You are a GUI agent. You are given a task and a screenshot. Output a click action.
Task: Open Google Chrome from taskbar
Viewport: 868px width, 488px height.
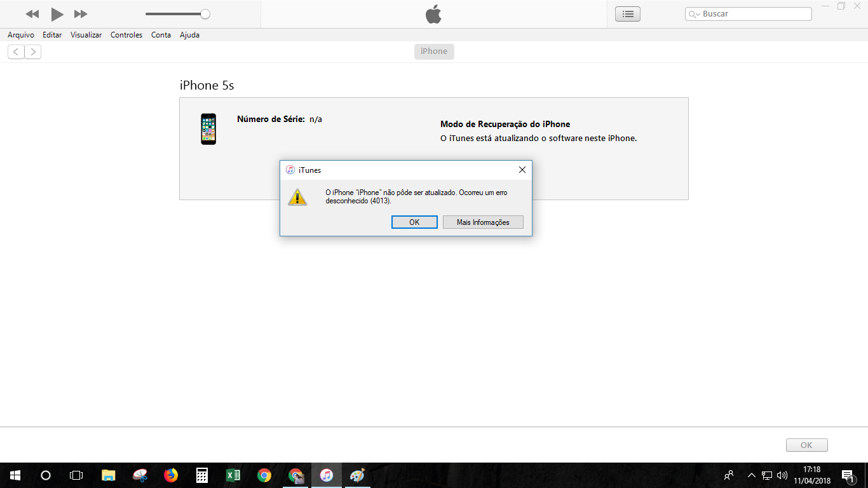[264, 475]
